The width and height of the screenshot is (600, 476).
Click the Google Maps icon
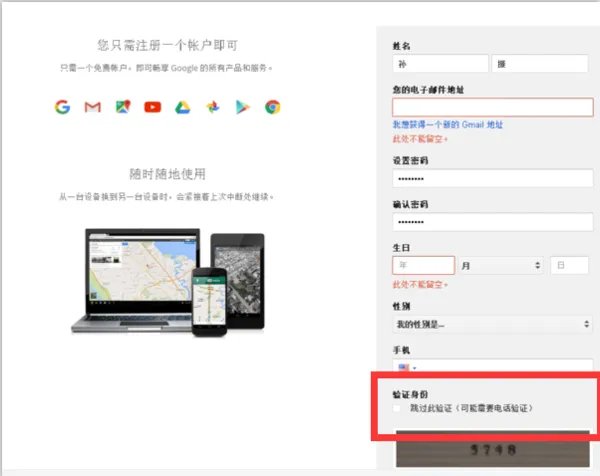[x=123, y=107]
